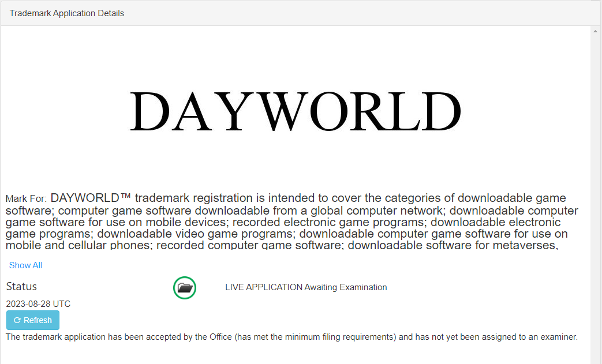Click the scrollbar up arrow
The height and width of the screenshot is (364, 602).
pos(596,32)
